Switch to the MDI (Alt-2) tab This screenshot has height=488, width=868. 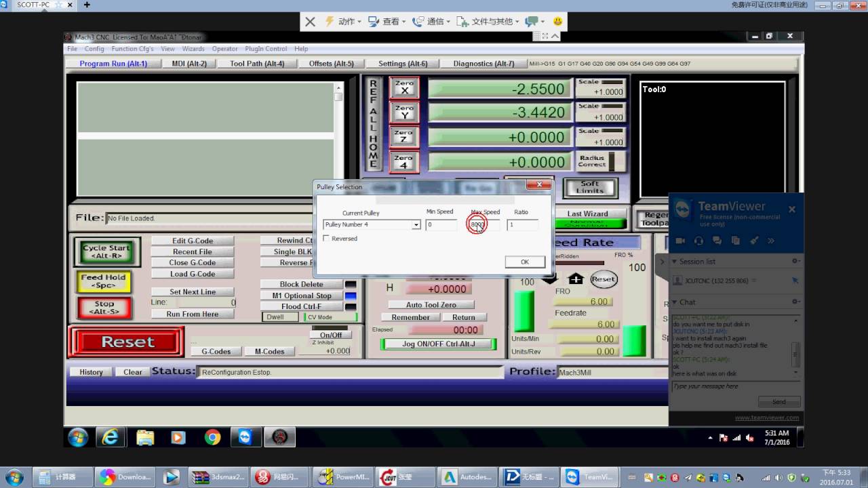189,64
